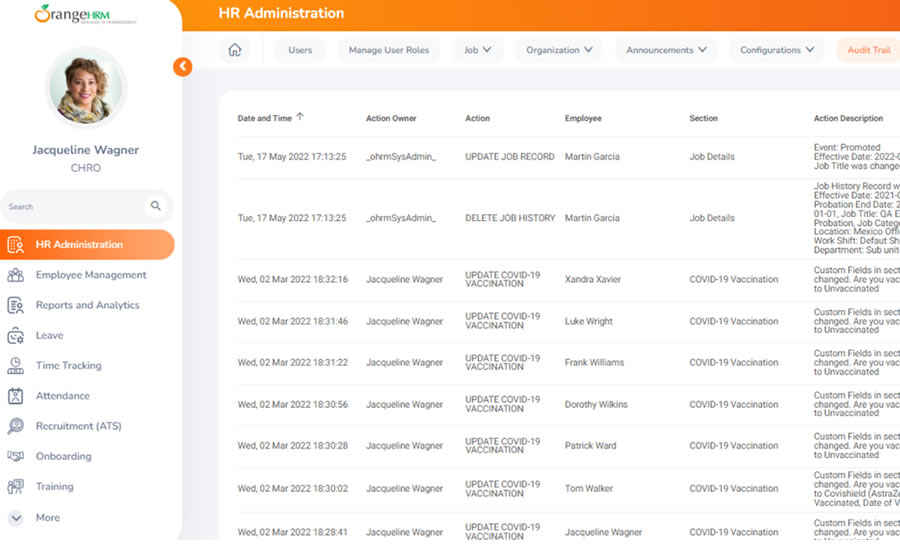Click the search magnifier icon in sidebar

156,206
